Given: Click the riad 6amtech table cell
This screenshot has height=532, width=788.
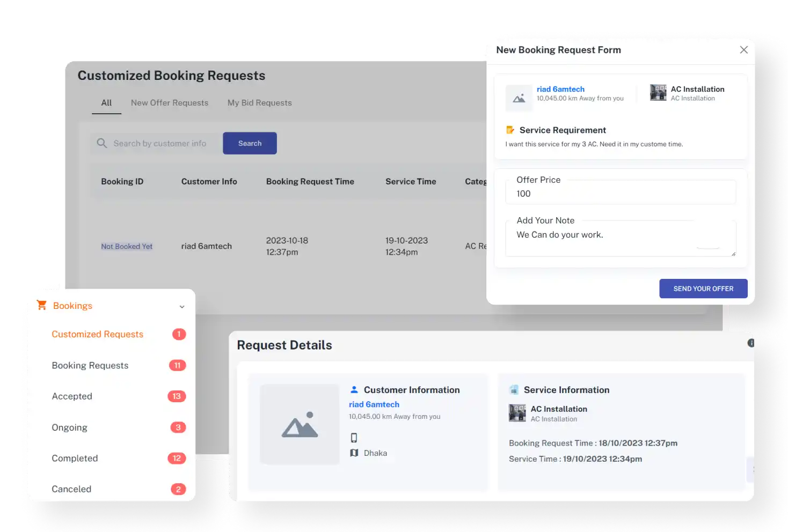Looking at the screenshot, I should (207, 246).
